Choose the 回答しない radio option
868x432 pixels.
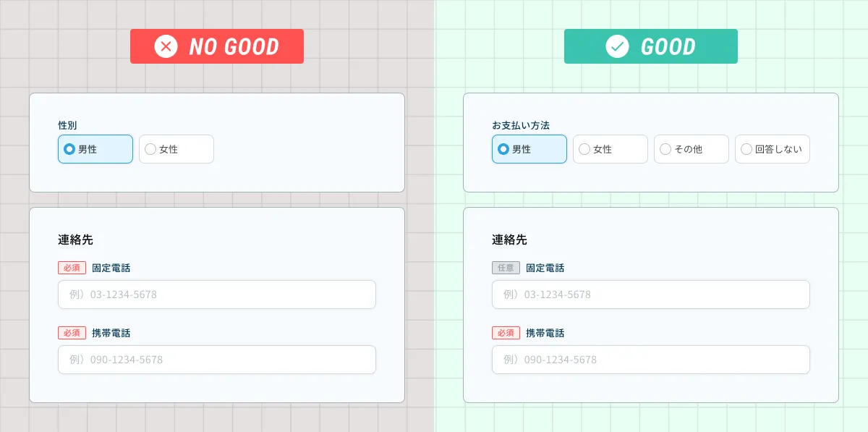[746, 149]
